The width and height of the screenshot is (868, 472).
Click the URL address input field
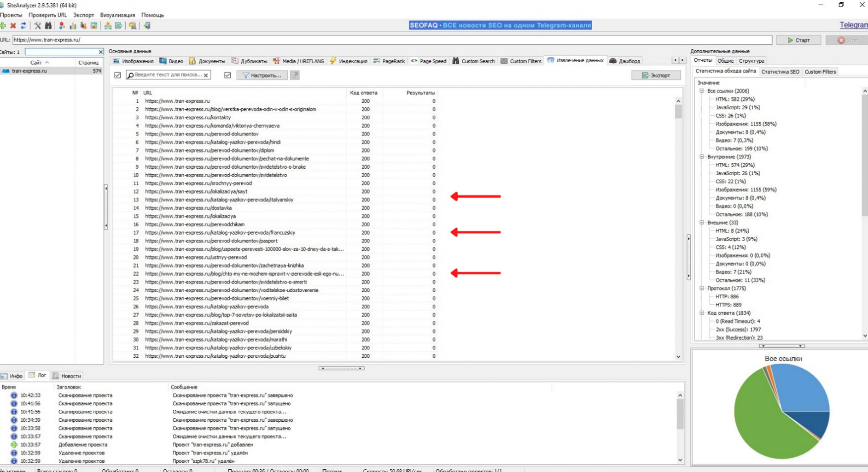tap(392, 40)
